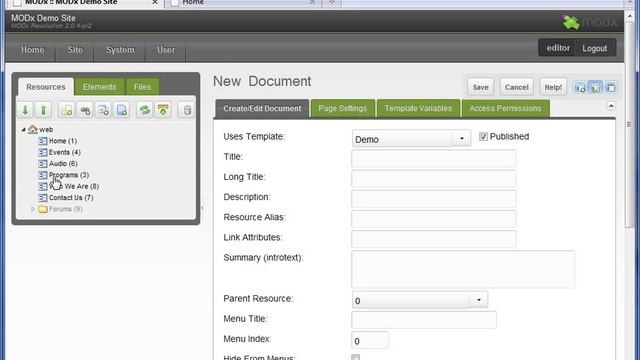The image size is (640, 360).
Task: Uncheck the Published checkbox
Action: [483, 137]
